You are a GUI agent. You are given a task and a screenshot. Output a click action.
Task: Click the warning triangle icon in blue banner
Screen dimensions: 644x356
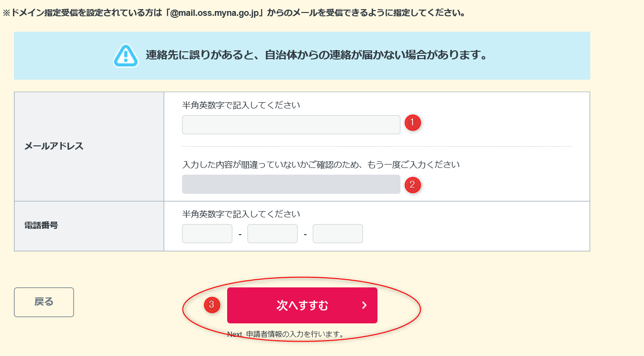pos(126,56)
